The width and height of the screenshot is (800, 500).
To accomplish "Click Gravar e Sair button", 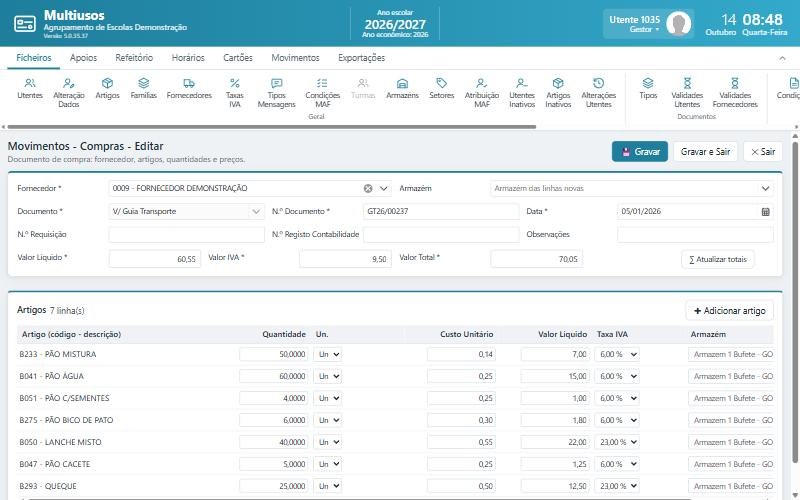I will click(705, 152).
